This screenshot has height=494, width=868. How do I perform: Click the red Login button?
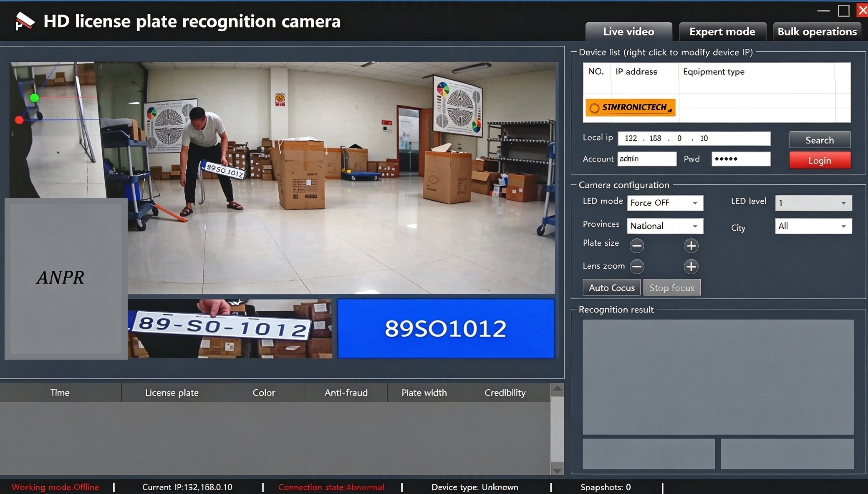[820, 160]
